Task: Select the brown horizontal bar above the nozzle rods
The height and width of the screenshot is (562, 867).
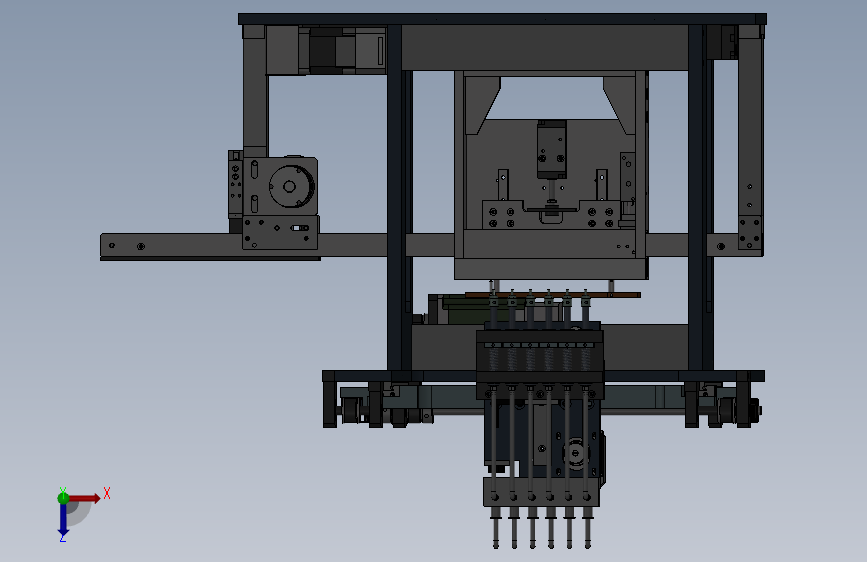Action: pos(553,295)
